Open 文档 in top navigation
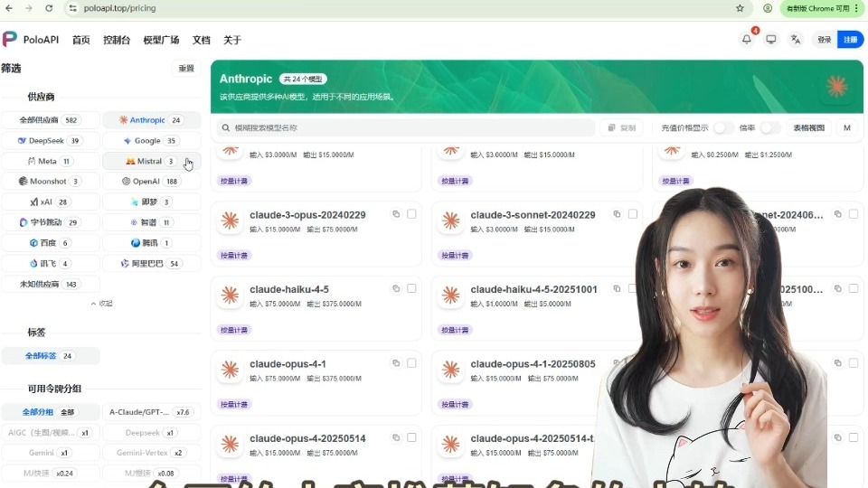The height and width of the screenshot is (488, 868). 201,40
